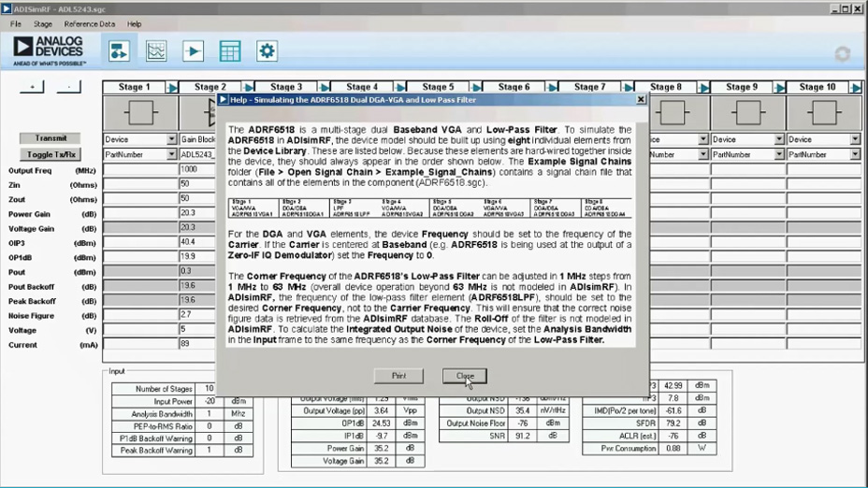Click the SNR value 91.2
This screenshot has height=488, width=868.
coord(522,436)
